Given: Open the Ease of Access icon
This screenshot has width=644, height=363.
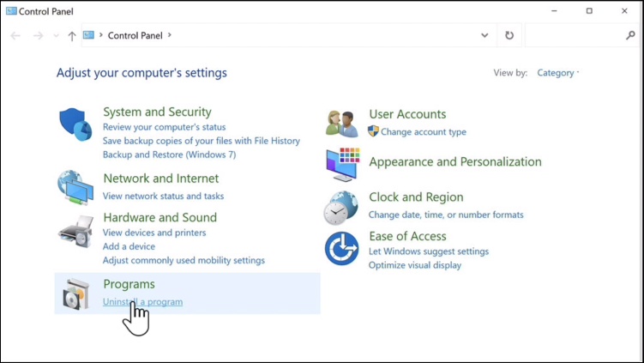Looking at the screenshot, I should 341,248.
